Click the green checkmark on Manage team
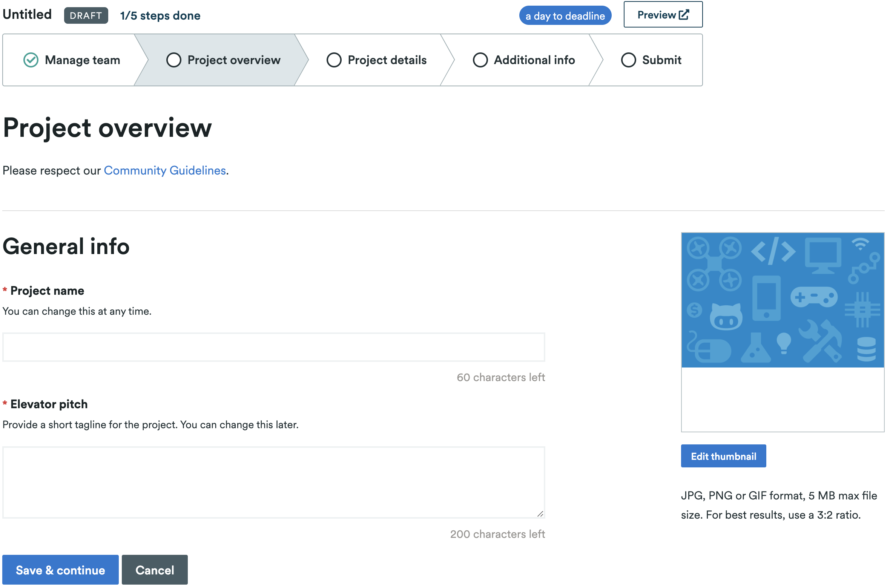This screenshot has width=890, height=588. [x=31, y=60]
